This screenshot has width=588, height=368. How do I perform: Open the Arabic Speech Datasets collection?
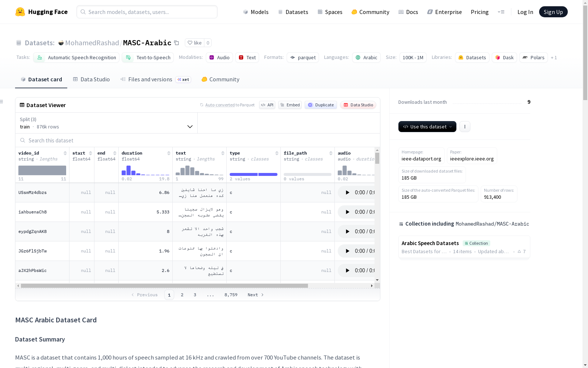[464, 247]
